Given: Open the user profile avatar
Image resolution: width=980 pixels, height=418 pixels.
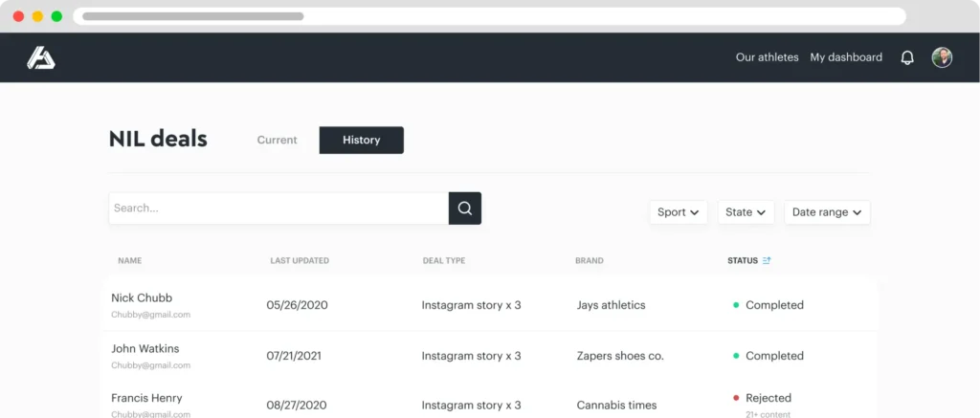Looking at the screenshot, I should pyautogui.click(x=942, y=57).
